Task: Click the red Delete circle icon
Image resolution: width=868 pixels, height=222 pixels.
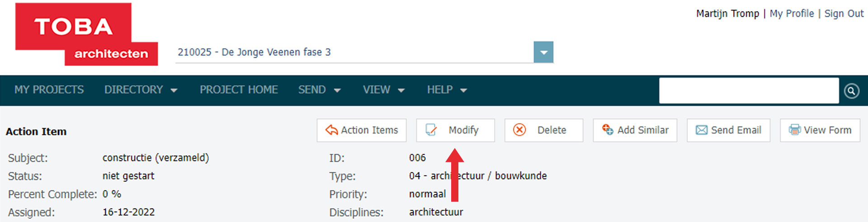Action: coord(519,130)
